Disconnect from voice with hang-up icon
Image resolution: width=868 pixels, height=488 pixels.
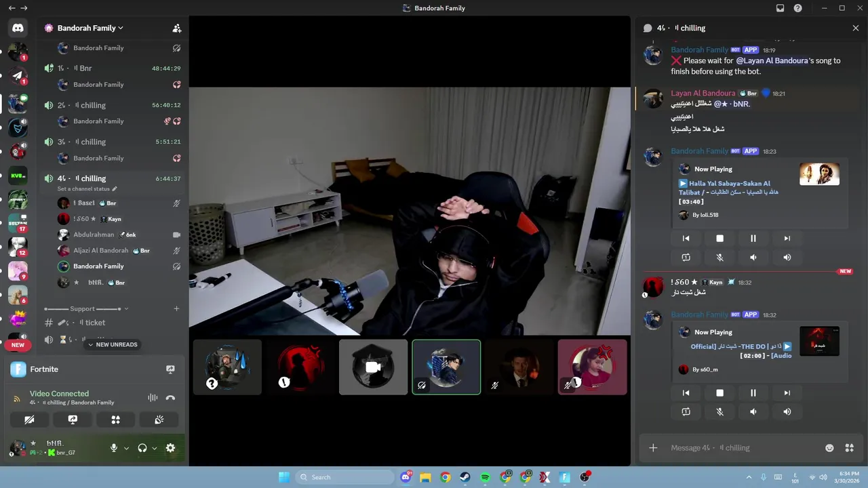(x=170, y=398)
